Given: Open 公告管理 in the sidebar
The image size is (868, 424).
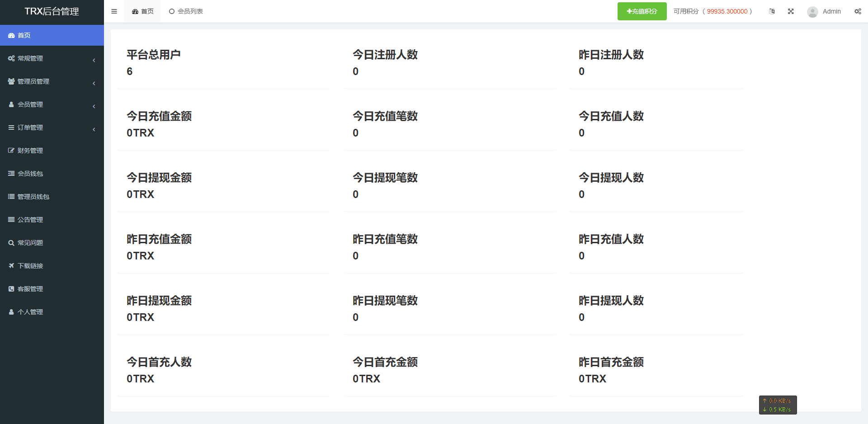Looking at the screenshot, I should [x=30, y=220].
